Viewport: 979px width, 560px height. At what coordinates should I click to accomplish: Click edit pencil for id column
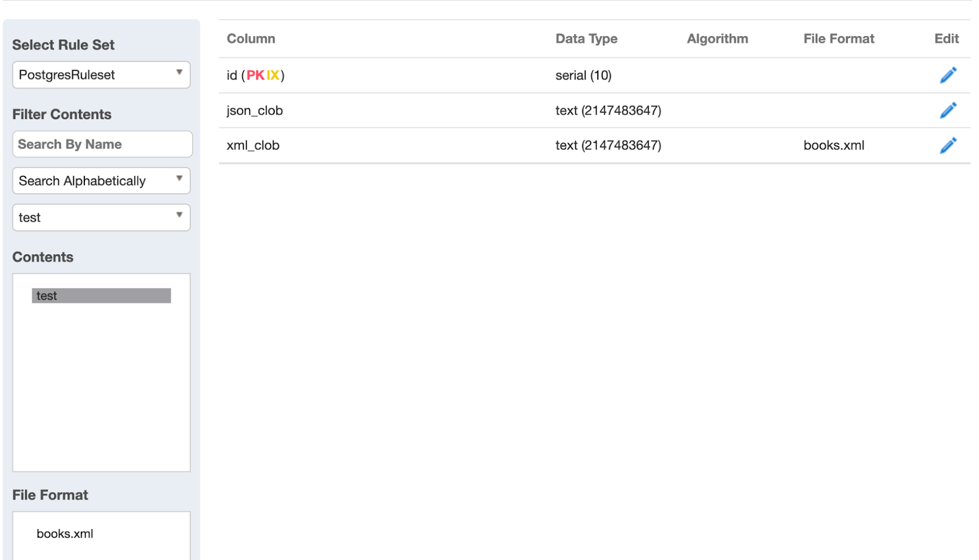pos(948,75)
